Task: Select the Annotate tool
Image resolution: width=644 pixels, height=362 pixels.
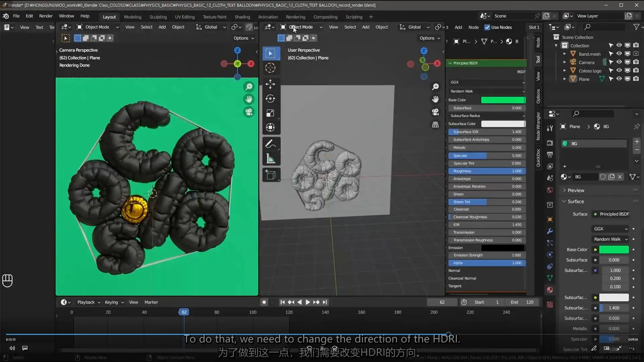Action: [270, 144]
